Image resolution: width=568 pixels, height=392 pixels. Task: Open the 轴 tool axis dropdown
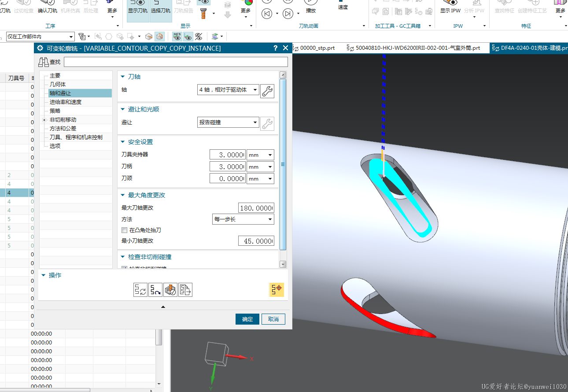tap(228, 90)
